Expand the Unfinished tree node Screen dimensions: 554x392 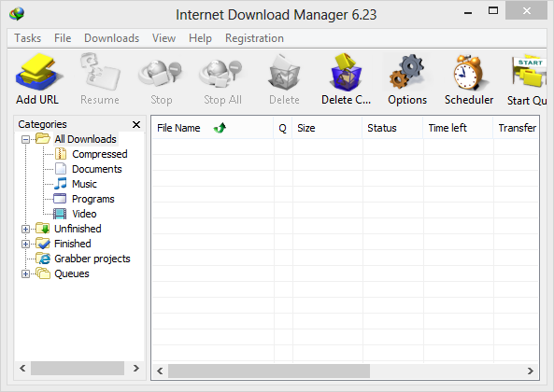[x=25, y=229]
